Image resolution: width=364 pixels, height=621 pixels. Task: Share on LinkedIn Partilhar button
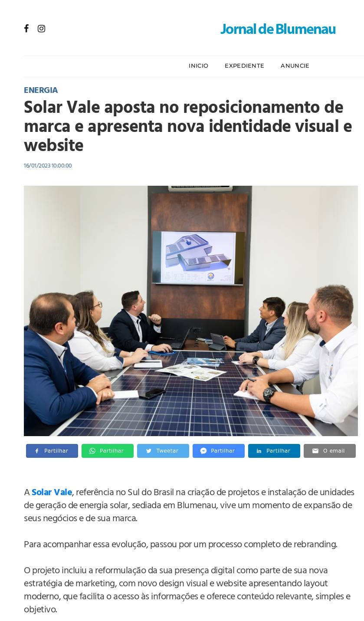coord(274,451)
